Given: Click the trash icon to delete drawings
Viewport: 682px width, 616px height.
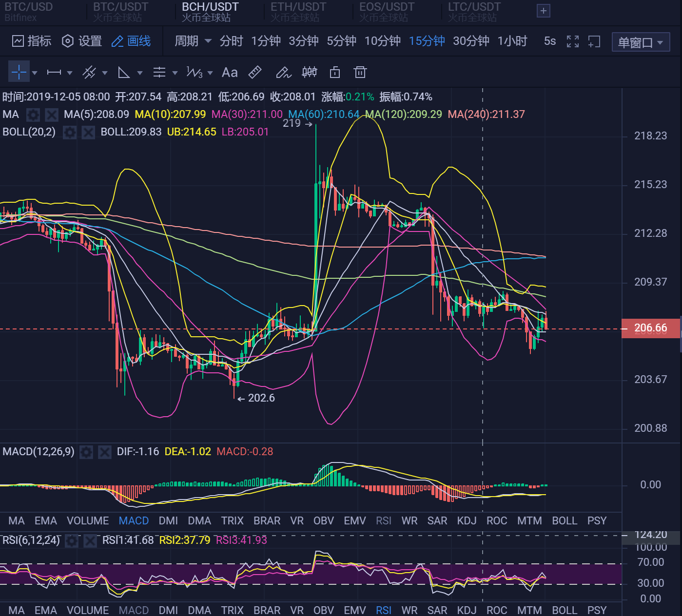Looking at the screenshot, I should click(360, 72).
